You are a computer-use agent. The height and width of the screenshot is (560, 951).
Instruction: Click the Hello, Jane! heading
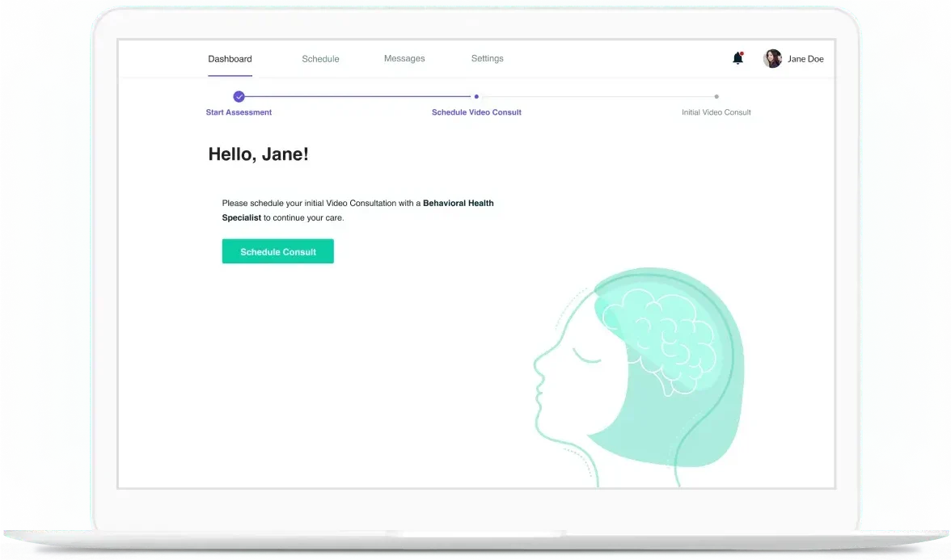(x=258, y=154)
